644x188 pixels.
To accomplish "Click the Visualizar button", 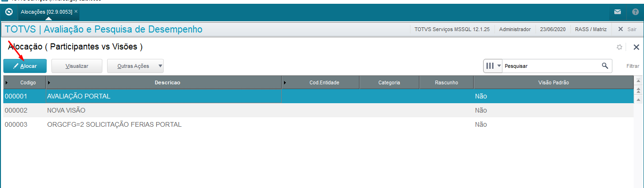I will (77, 66).
